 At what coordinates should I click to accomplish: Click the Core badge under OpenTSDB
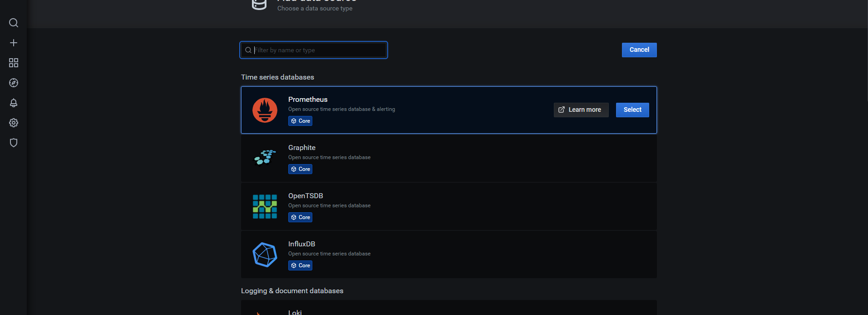pyautogui.click(x=300, y=217)
